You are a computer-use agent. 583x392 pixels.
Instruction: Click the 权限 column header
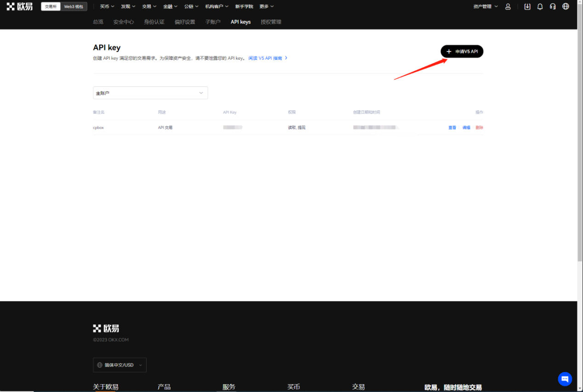pyautogui.click(x=292, y=112)
